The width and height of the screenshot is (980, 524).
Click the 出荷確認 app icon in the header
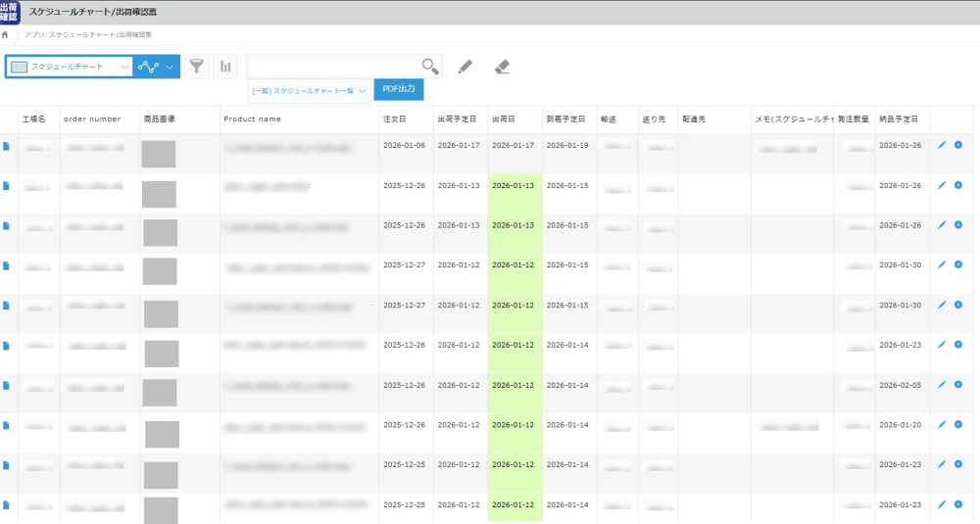10,12
